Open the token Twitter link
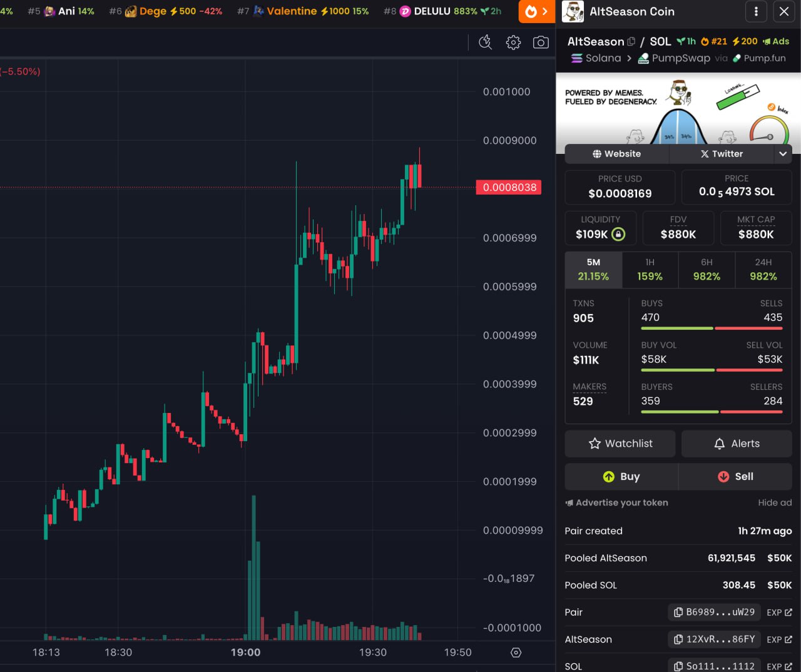 click(x=722, y=154)
